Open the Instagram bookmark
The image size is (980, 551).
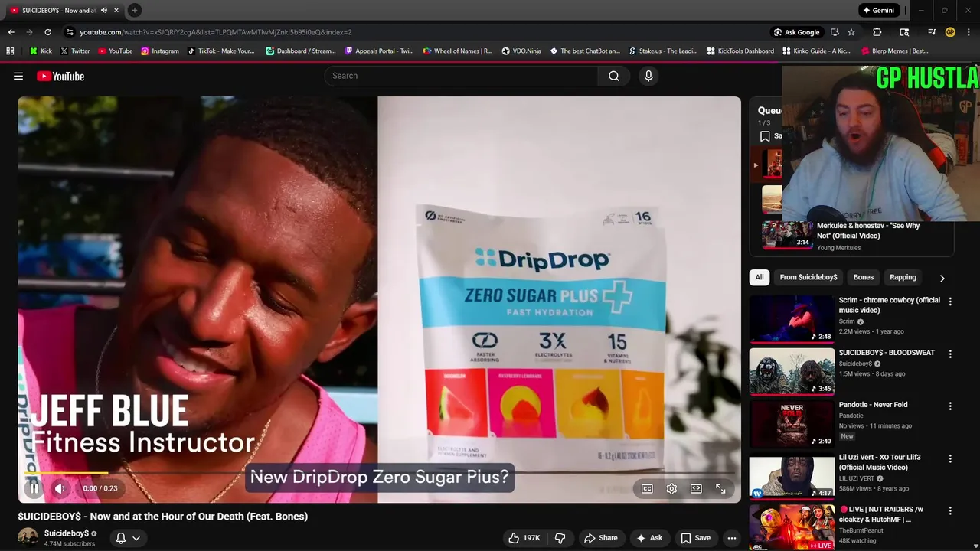(x=159, y=51)
